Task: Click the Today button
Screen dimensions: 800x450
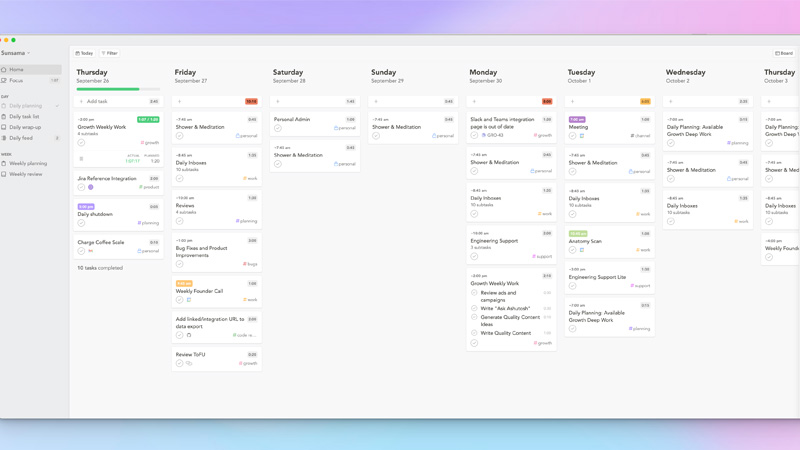Action: point(85,53)
